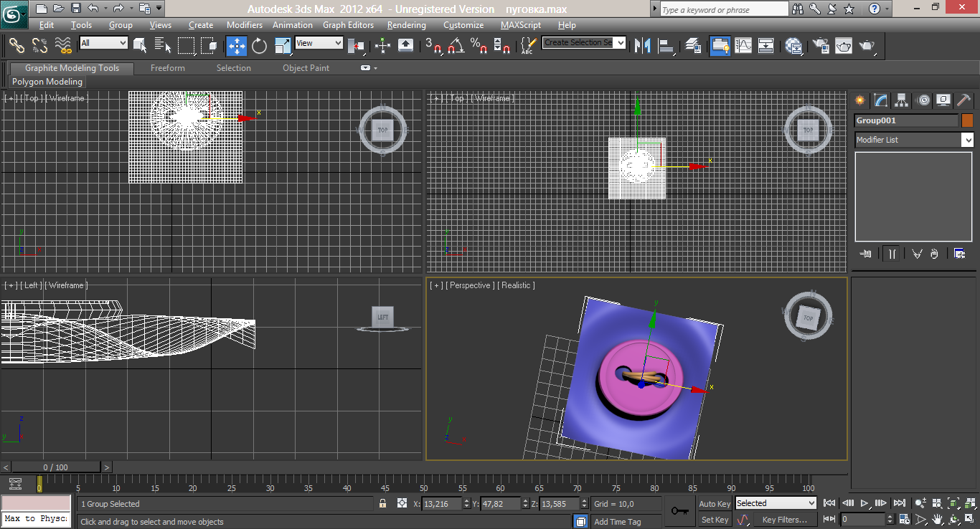The image size is (980, 529).
Task: Open the Key Filters dialog
Action: pyautogui.click(x=784, y=520)
